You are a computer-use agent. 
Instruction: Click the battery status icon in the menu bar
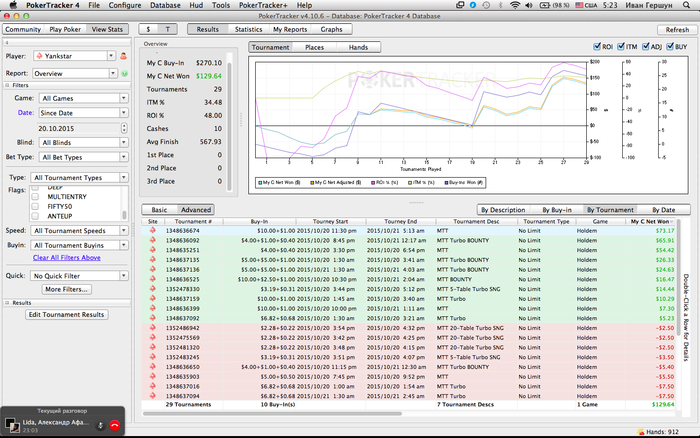[545, 5]
